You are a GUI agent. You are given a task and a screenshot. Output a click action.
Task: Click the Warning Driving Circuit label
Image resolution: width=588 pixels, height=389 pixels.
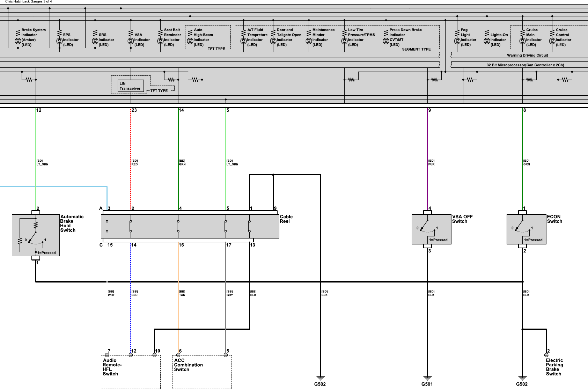tap(527, 55)
